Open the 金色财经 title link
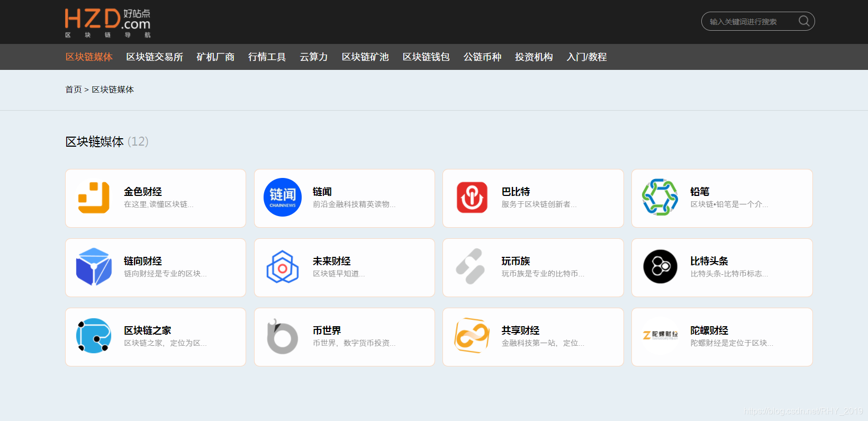Viewport: 868px width, 421px height. [143, 192]
